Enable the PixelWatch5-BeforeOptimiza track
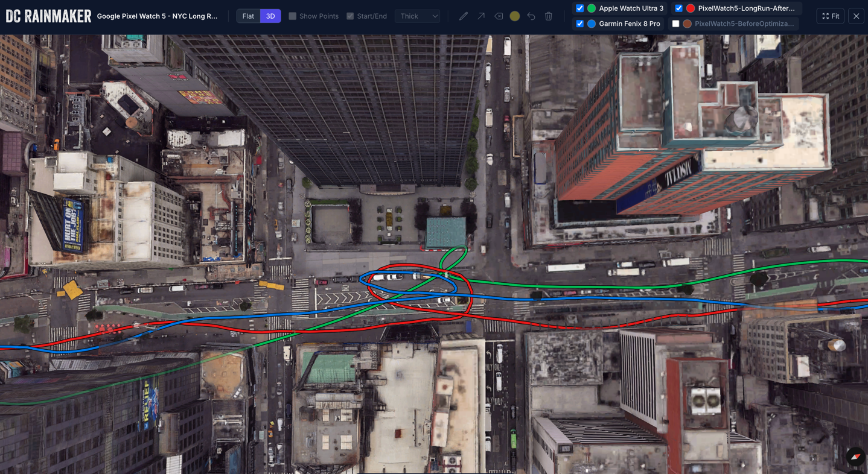 click(675, 24)
